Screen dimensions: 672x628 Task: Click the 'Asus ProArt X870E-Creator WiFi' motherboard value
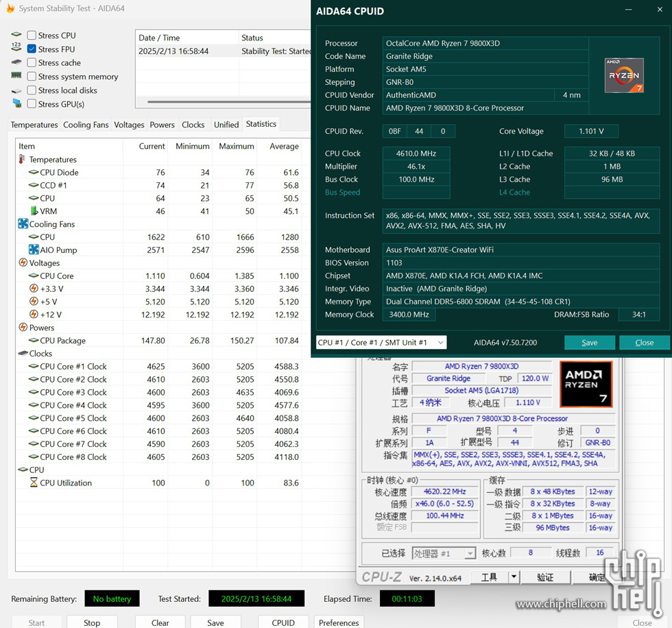tap(520, 250)
